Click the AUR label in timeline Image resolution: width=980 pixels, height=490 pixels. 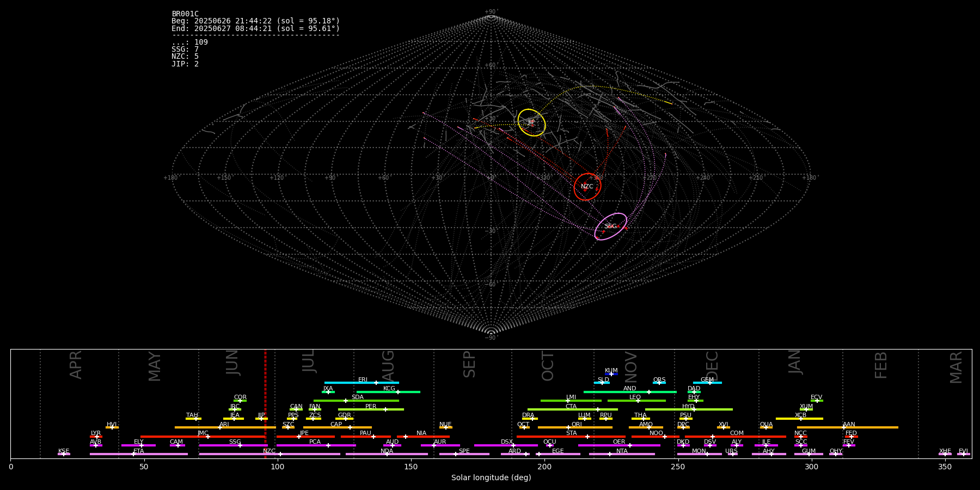(440, 442)
